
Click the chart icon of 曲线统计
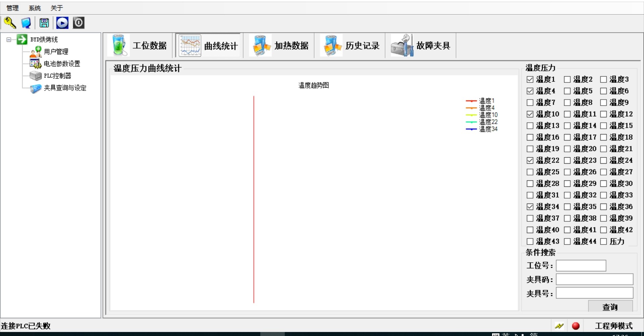[190, 46]
